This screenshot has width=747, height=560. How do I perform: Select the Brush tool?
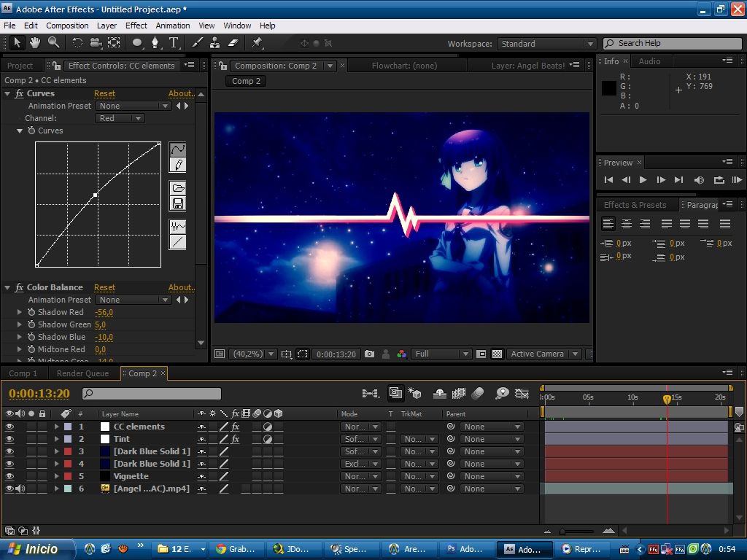tap(197, 43)
